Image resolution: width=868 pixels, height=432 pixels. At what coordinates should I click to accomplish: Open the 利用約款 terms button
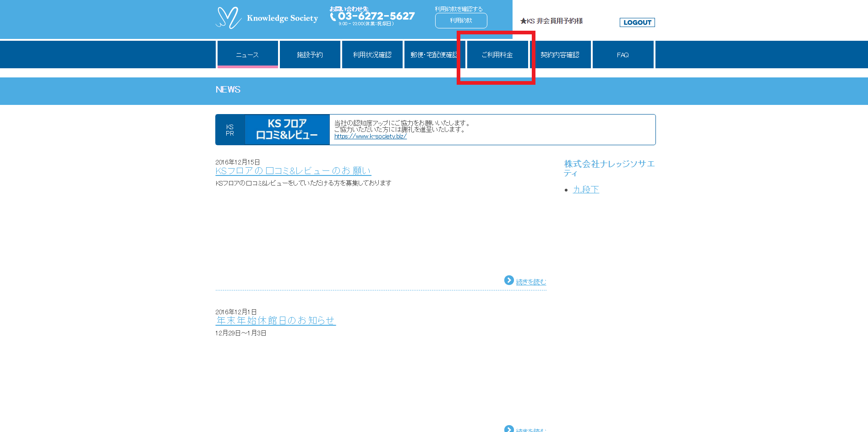tap(461, 21)
